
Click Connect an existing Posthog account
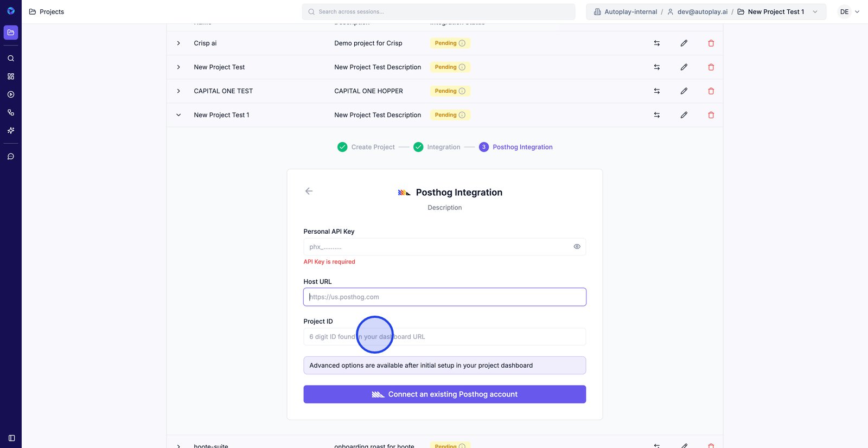(444, 394)
